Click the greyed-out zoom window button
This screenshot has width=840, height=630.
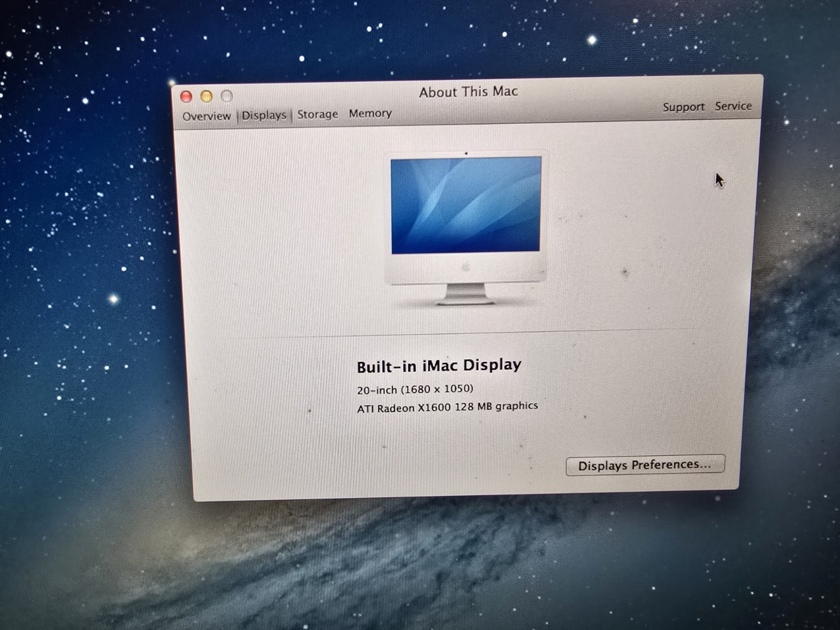click(x=227, y=96)
